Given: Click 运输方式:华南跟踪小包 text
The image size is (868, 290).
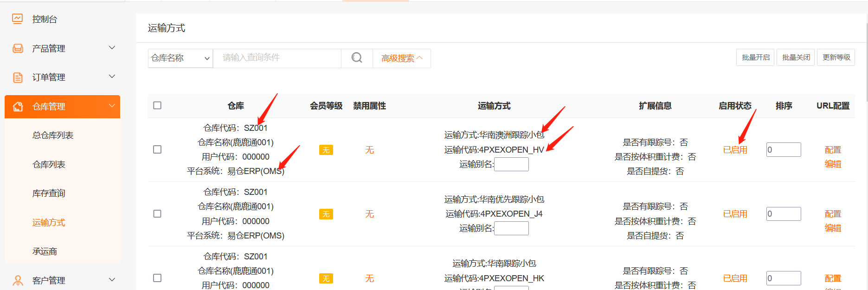Looking at the screenshot, I should point(494,264).
